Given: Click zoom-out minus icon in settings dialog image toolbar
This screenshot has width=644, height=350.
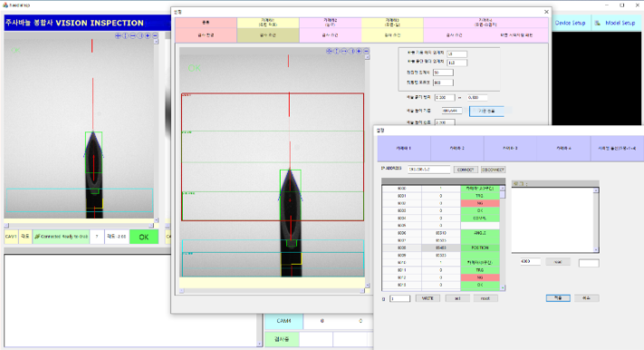Looking at the screenshot, I should click(x=366, y=51).
